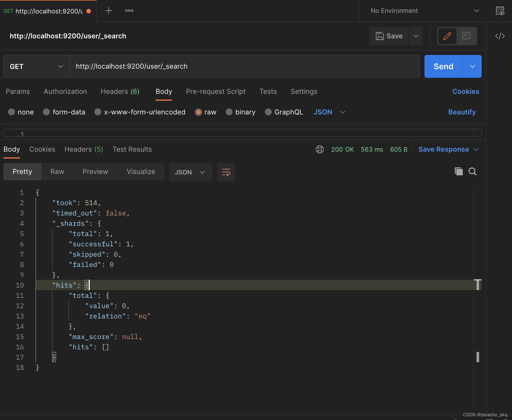The height and width of the screenshot is (420, 512).
Task: Open the code snippet icon
Action: point(500,36)
